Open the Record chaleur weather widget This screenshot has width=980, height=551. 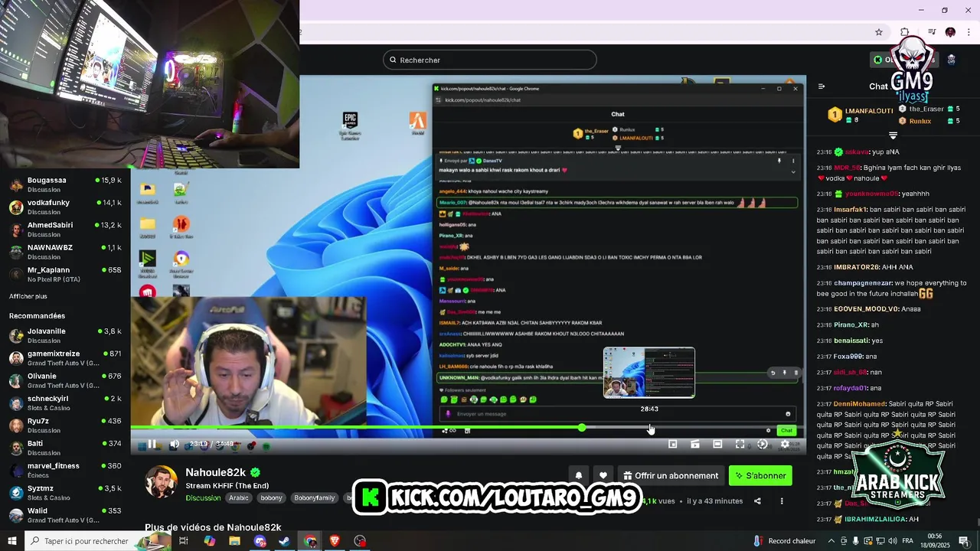tap(784, 541)
